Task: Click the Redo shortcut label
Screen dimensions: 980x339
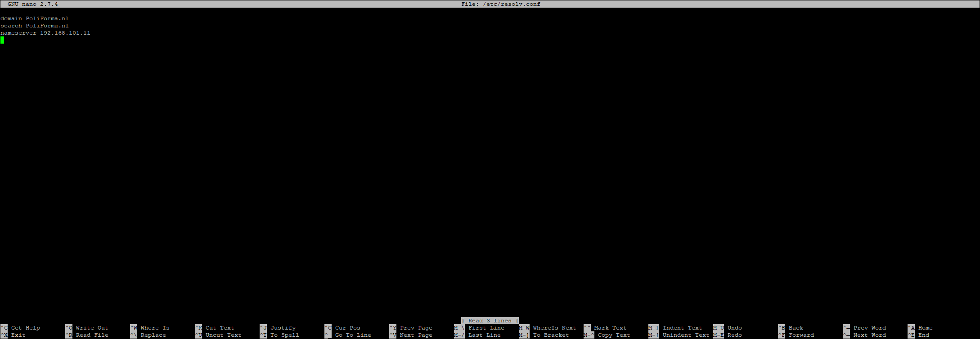Action: pyautogui.click(x=734, y=335)
